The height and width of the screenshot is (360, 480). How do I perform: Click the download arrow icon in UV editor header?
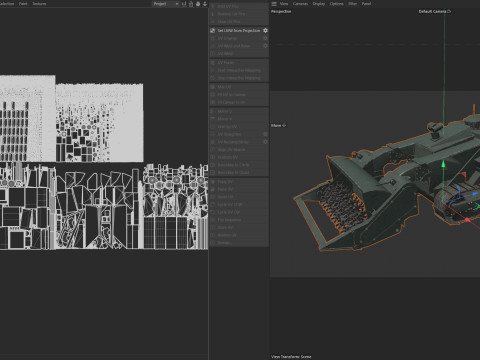(205, 4)
